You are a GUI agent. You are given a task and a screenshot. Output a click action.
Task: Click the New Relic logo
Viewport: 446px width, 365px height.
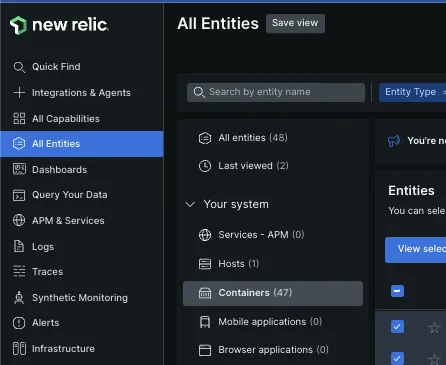(59, 25)
